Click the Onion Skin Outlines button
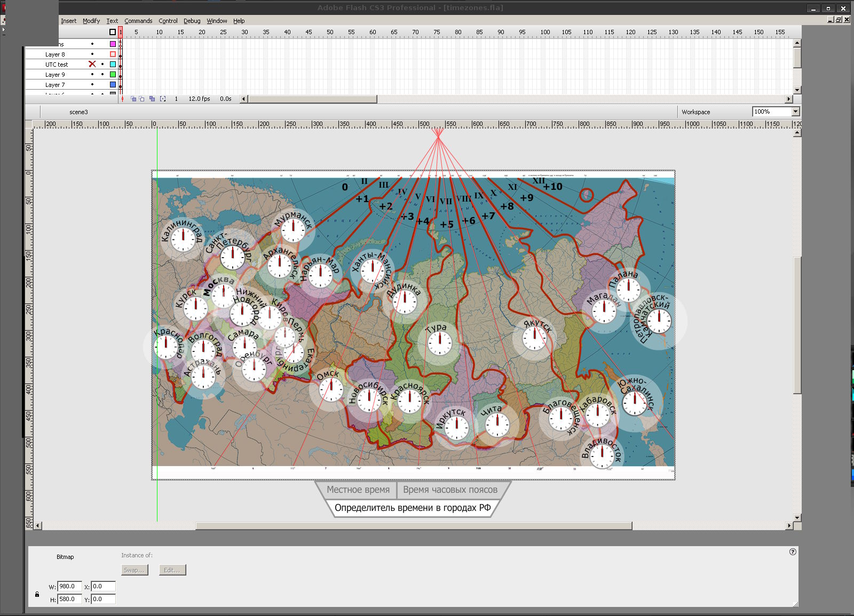The width and height of the screenshot is (854, 616). pyautogui.click(x=141, y=99)
